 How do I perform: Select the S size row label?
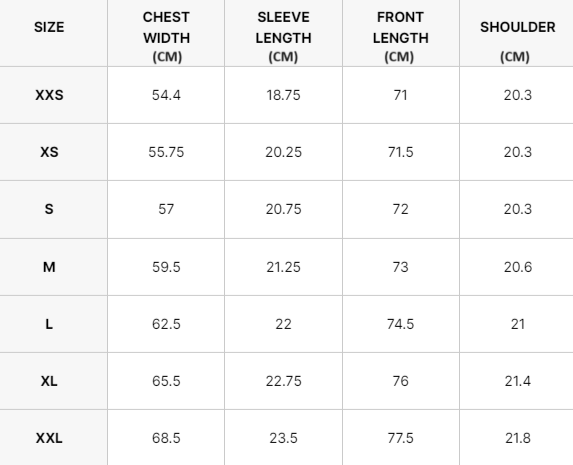click(49, 209)
